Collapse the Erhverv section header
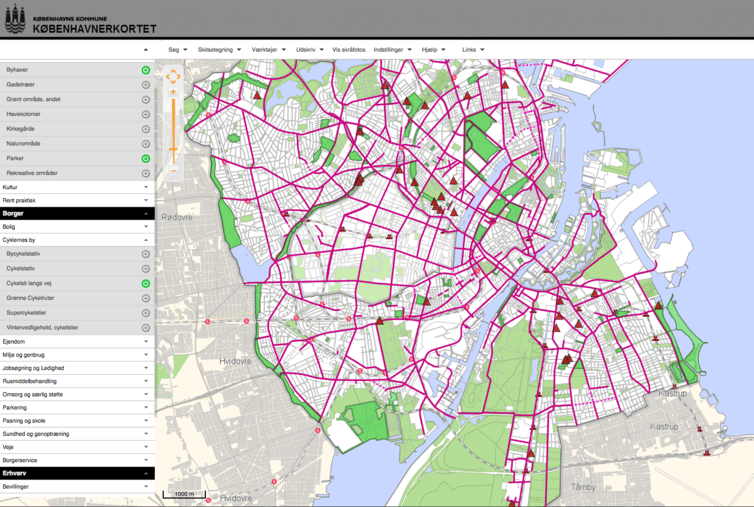 coord(77,473)
